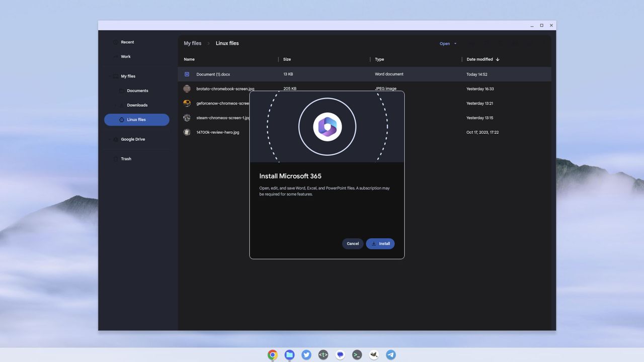Sort the list by the Size column
The height and width of the screenshot is (362, 644).
click(x=287, y=59)
